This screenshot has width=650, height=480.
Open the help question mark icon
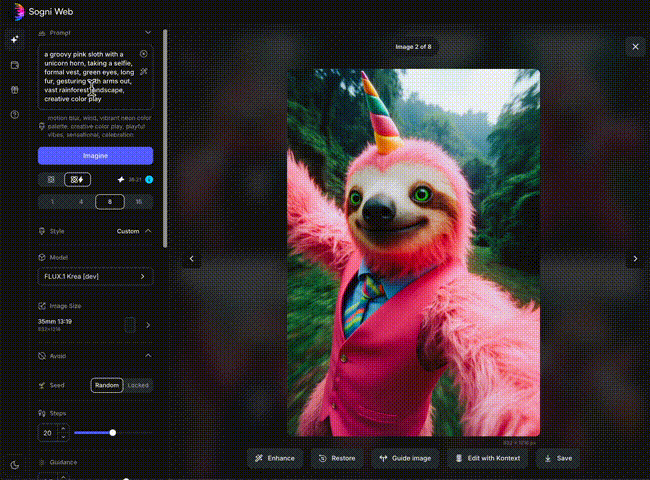pyautogui.click(x=14, y=115)
